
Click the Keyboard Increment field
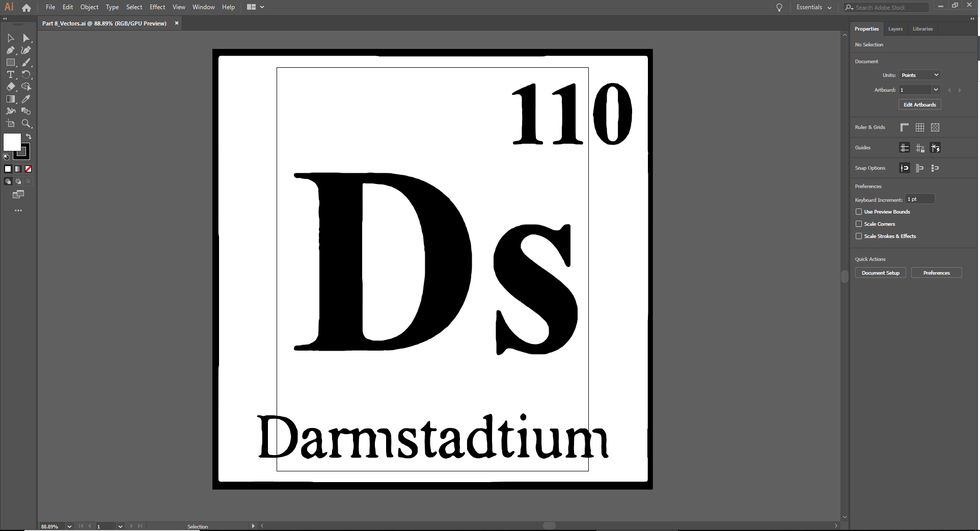tap(920, 199)
